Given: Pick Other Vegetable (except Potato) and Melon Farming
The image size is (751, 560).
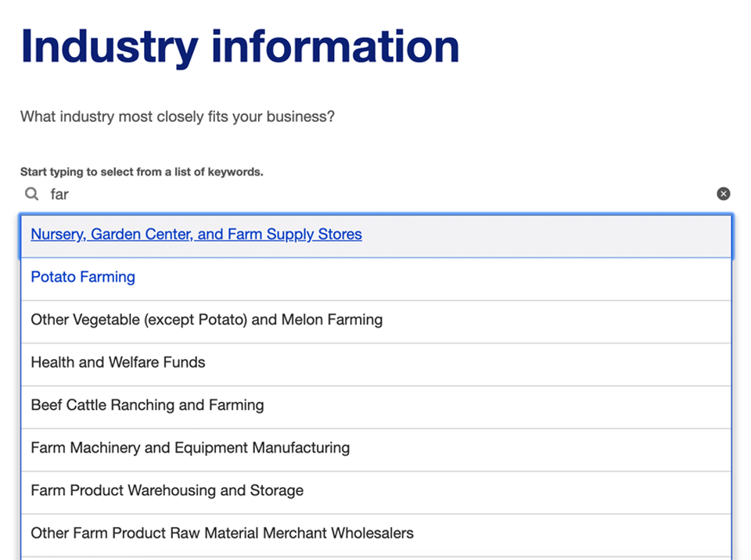Looking at the screenshot, I should pyautogui.click(x=207, y=320).
